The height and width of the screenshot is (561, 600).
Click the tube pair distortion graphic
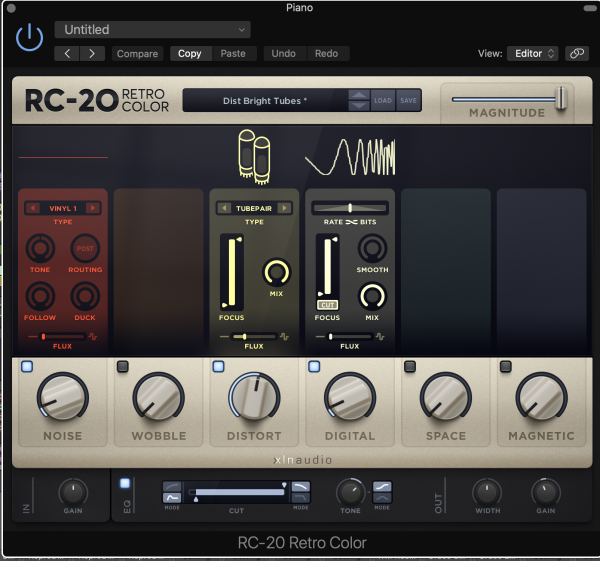[255, 156]
